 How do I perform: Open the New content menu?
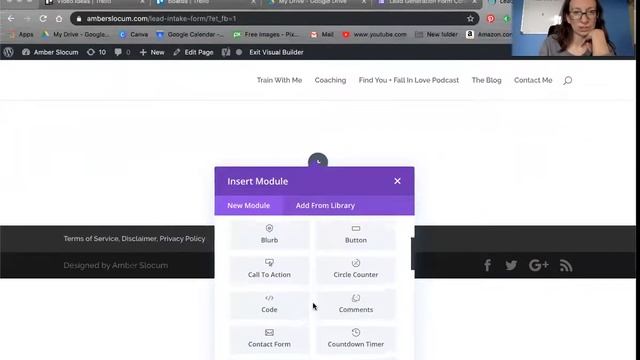(x=152, y=52)
